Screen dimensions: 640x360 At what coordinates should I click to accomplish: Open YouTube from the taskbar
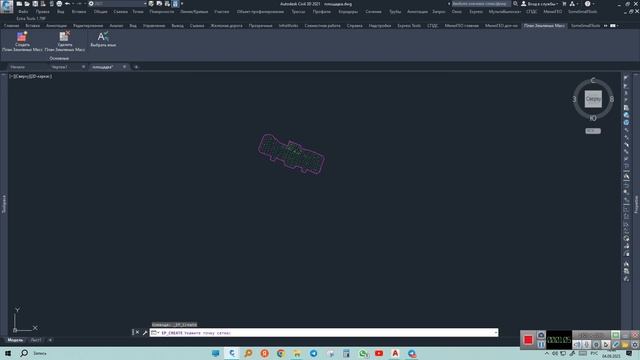[379, 353]
